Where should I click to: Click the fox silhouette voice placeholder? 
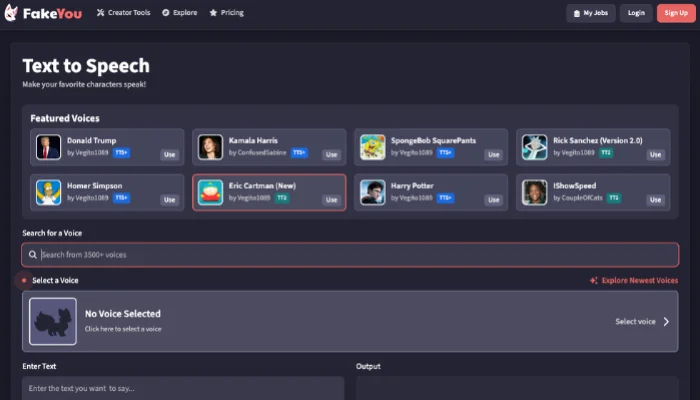tap(53, 321)
